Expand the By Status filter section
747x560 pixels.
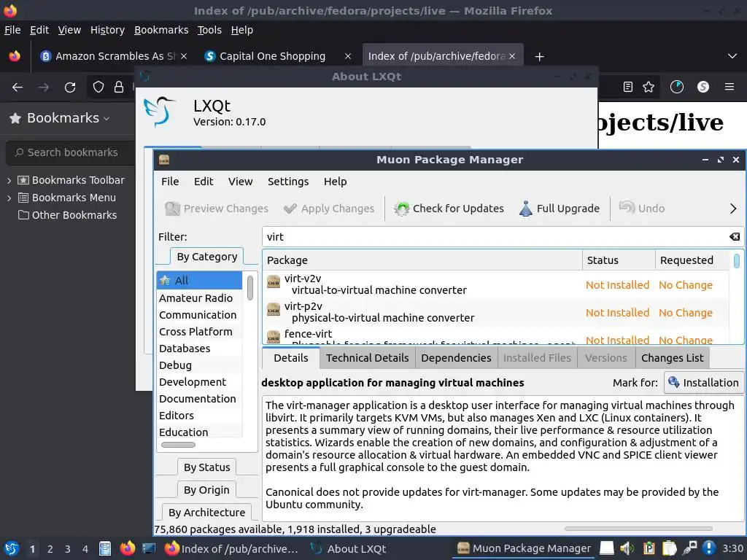[x=206, y=467]
